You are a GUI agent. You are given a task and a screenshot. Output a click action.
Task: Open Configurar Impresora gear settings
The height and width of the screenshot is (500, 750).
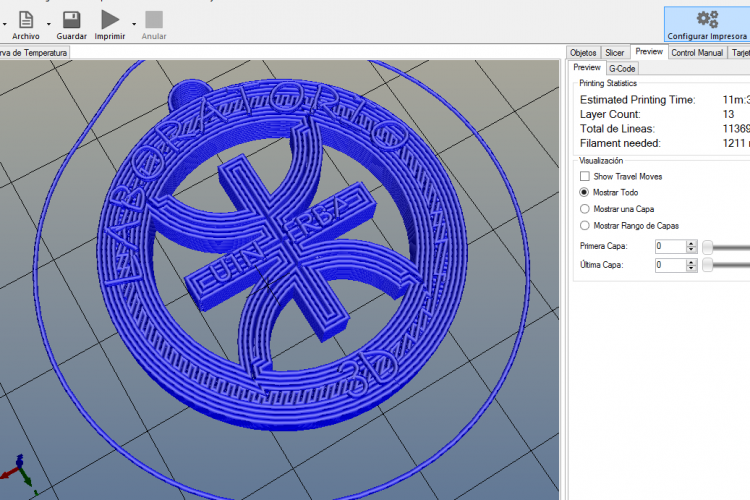tap(707, 19)
